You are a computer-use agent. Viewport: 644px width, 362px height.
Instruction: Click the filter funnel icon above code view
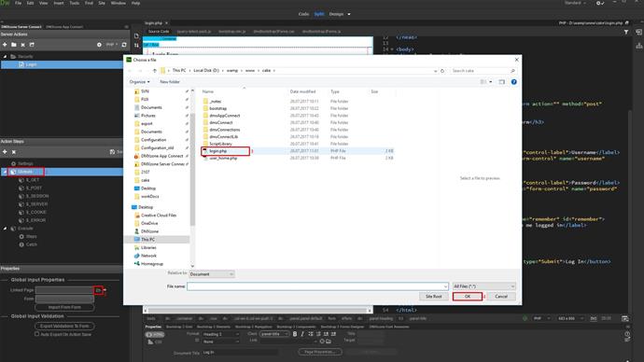tap(626, 32)
